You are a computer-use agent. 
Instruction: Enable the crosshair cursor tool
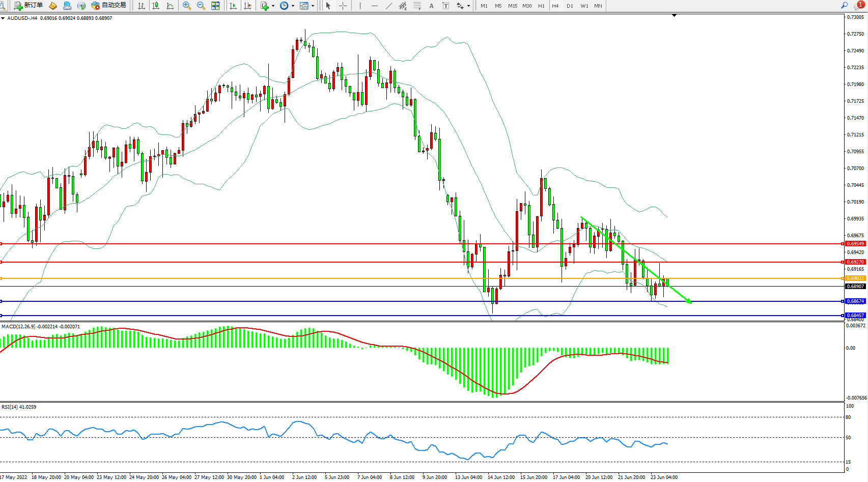click(x=343, y=6)
